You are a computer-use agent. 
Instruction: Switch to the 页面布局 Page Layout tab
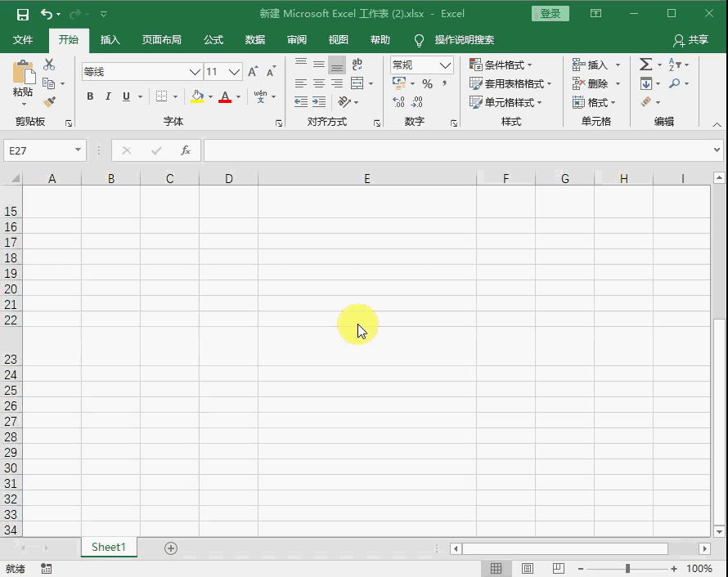click(x=162, y=40)
